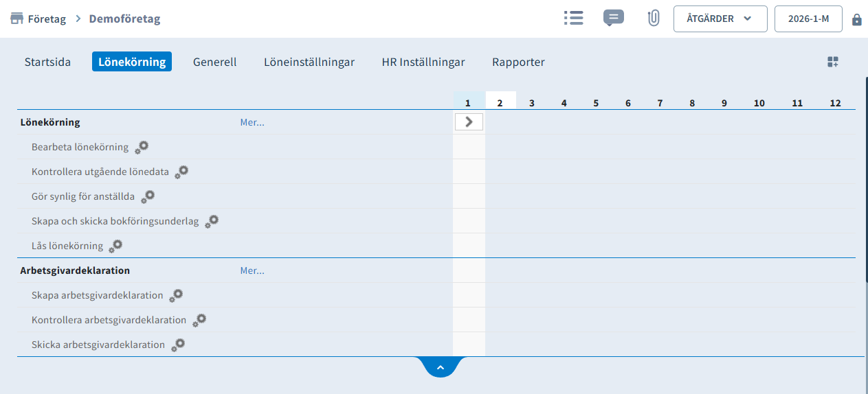Open the Rapporter tab
868x394 pixels.
tap(518, 62)
